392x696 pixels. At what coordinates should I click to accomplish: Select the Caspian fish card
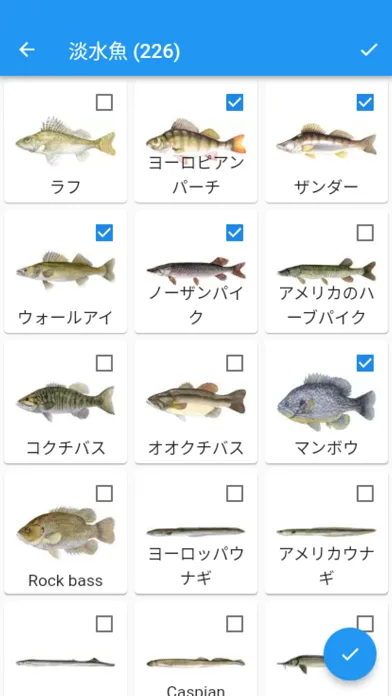[196, 649]
